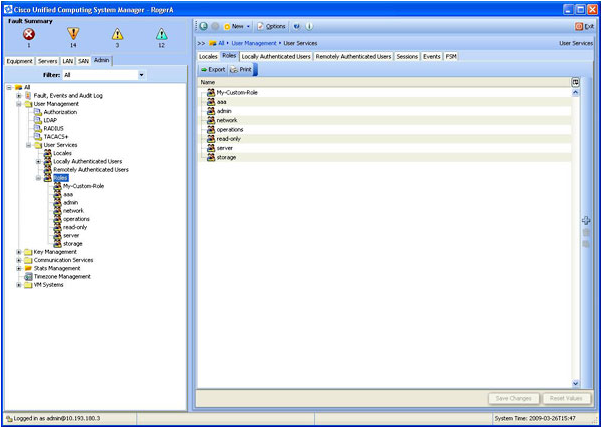Open the RADIUS tree node
This screenshot has width=601, height=427.
coord(49,128)
